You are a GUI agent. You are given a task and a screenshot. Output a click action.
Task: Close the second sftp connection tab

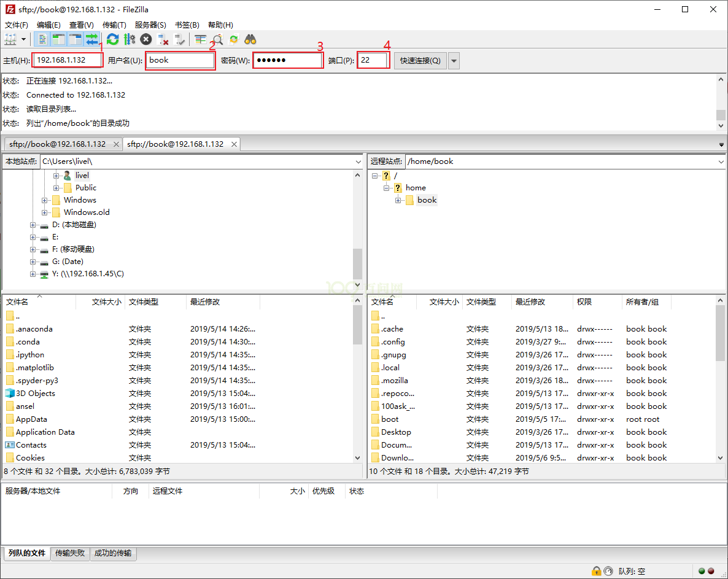tap(234, 144)
